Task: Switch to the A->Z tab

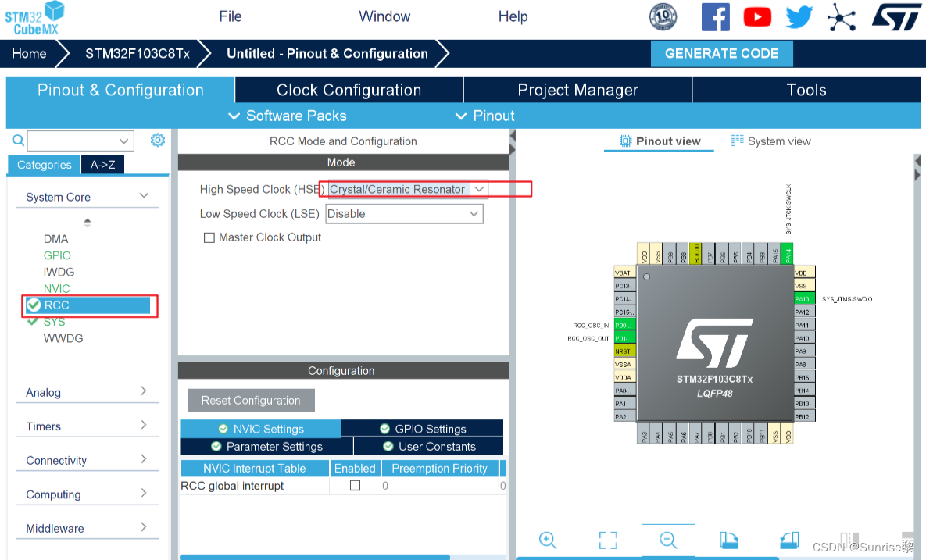Action: click(102, 165)
